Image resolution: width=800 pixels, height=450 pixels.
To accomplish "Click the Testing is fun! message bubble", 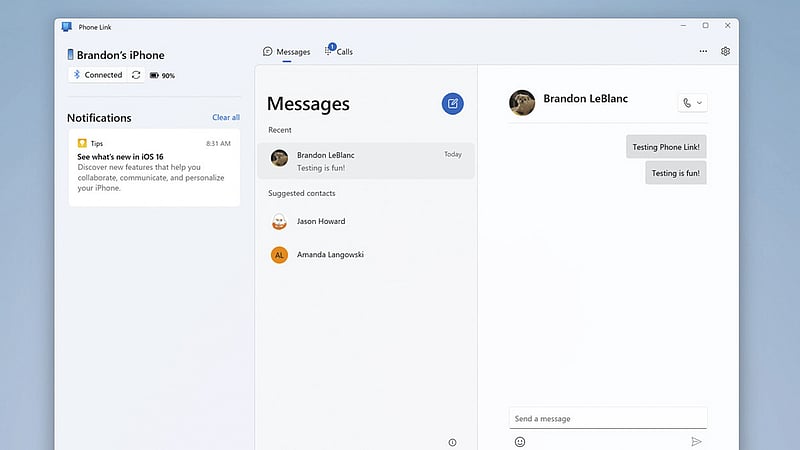I will coord(676,173).
